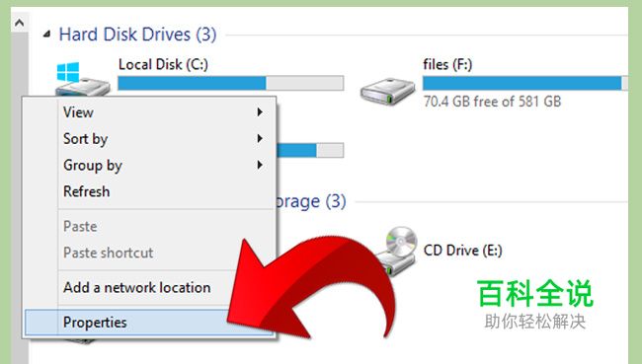
Task: Select the CD Drive (E:) disc icon
Action: point(397,251)
